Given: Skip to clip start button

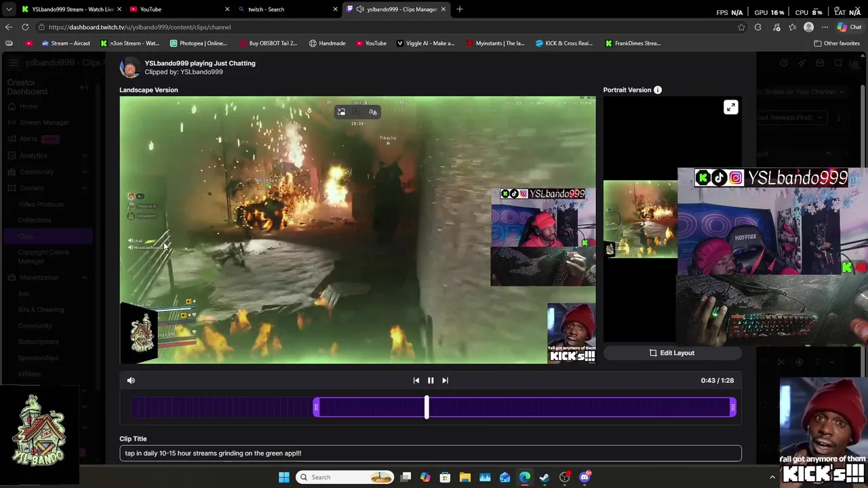Looking at the screenshot, I should (416, 380).
